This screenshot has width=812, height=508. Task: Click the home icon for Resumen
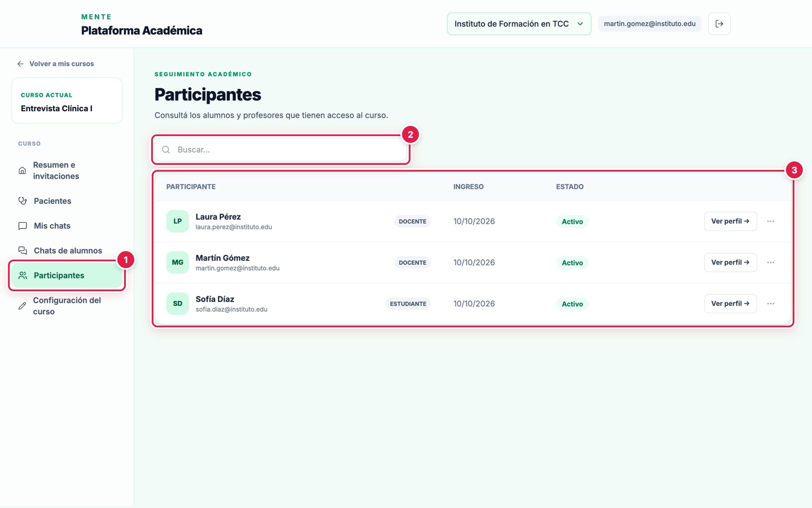click(x=22, y=171)
